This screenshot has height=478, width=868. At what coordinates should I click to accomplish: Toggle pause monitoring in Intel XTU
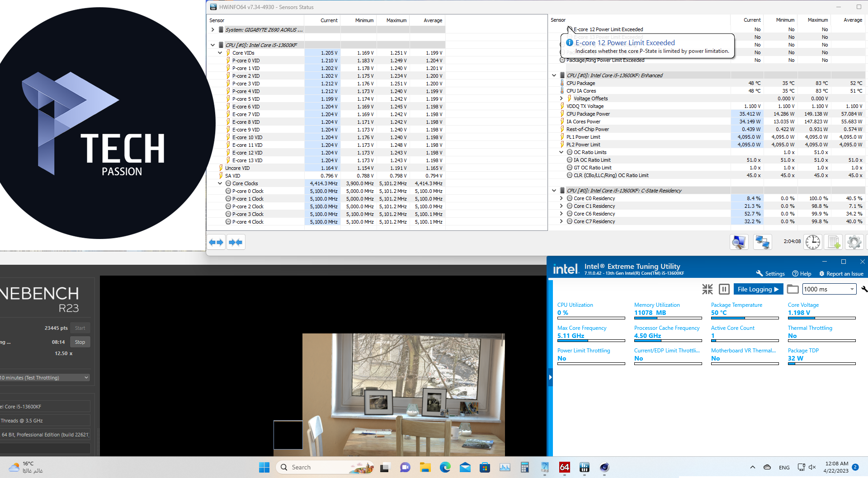click(x=724, y=289)
